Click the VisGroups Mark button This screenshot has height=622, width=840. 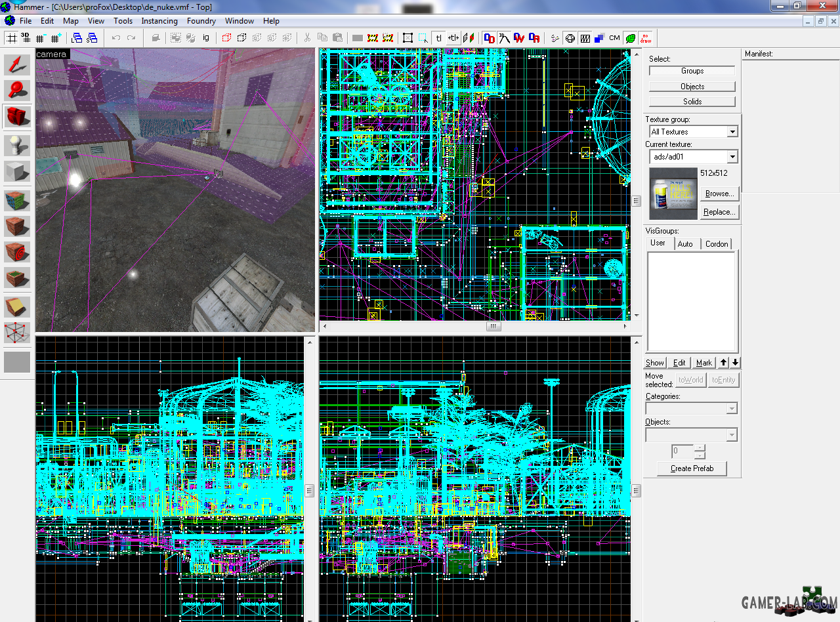click(x=704, y=363)
